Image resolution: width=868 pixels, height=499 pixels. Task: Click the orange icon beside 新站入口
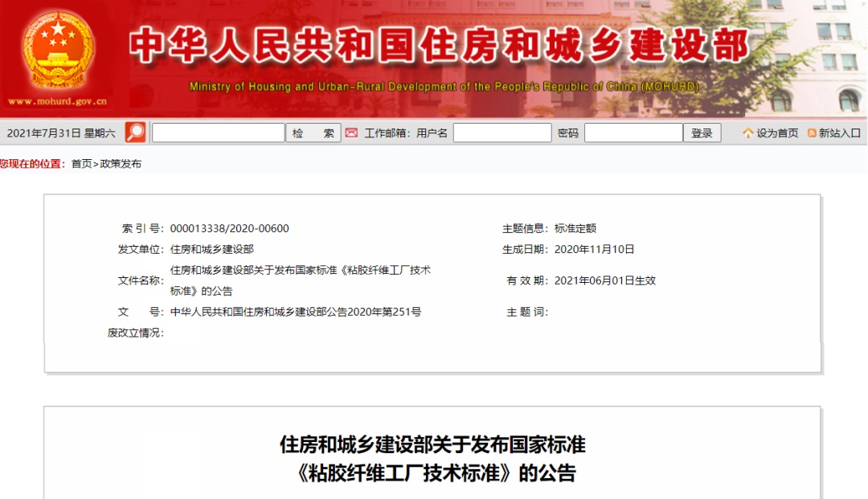tap(812, 133)
